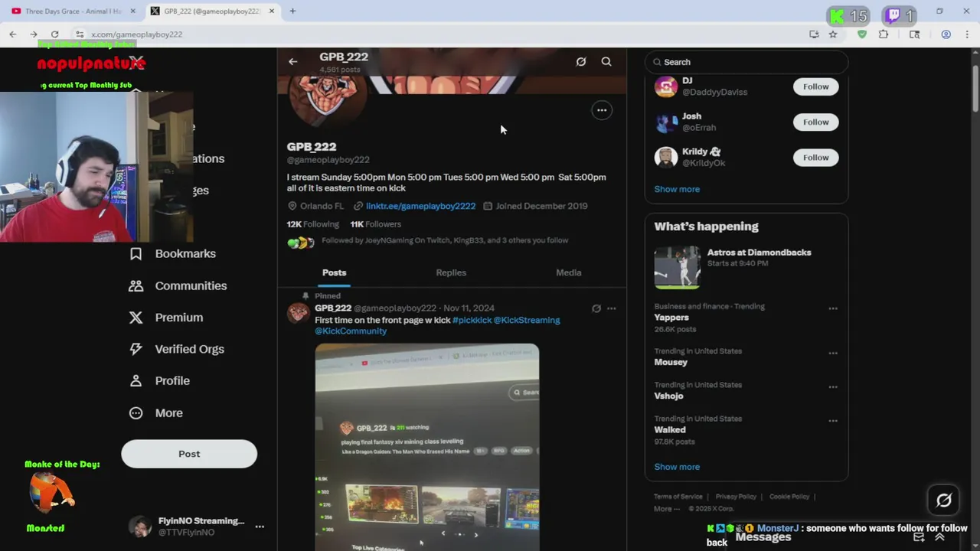Viewport: 980px width, 551px height.
Task: Open browser extensions puzzle icon
Action: pos(884,34)
